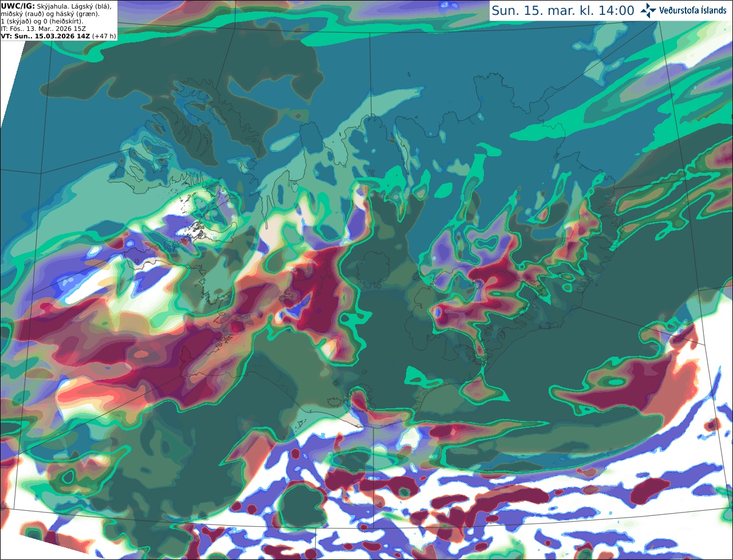Click the 'miðský (rauð) og háský (græn).' line
Viewport: 733px width, 560px height.
click(49, 14)
